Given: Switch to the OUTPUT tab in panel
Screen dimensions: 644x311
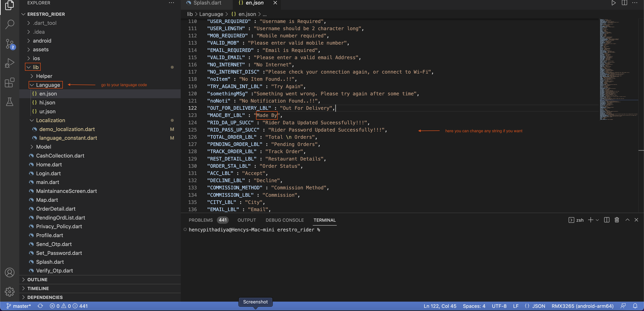Looking at the screenshot, I should tap(247, 220).
